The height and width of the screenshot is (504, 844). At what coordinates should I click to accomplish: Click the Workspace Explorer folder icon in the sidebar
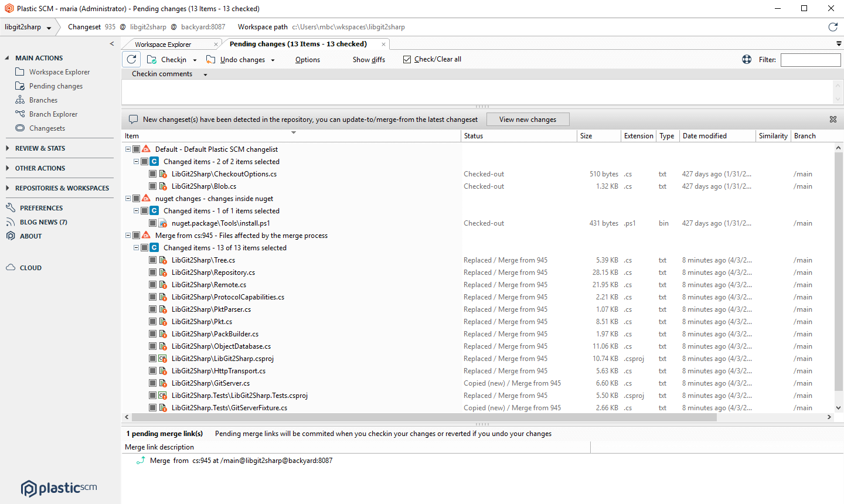coord(20,72)
